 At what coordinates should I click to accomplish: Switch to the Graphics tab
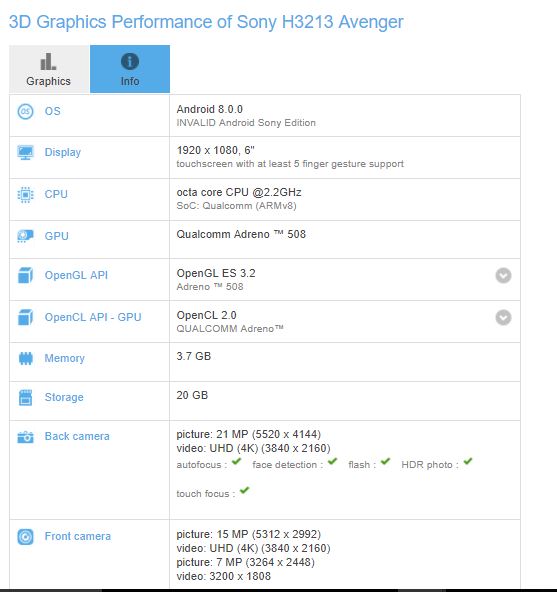click(x=49, y=69)
